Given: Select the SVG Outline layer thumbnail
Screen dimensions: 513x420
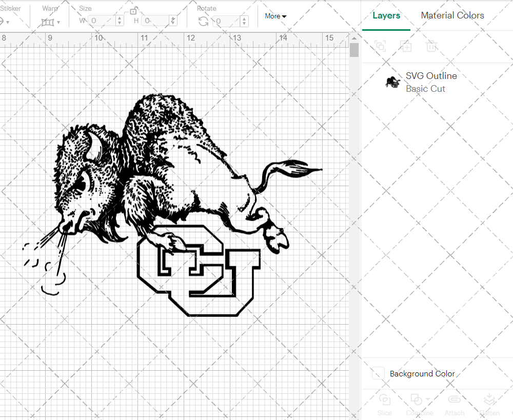Looking at the screenshot, I should point(392,82).
